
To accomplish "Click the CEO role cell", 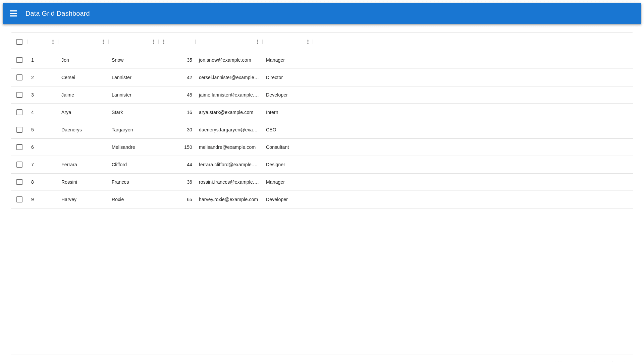I will (x=271, y=130).
